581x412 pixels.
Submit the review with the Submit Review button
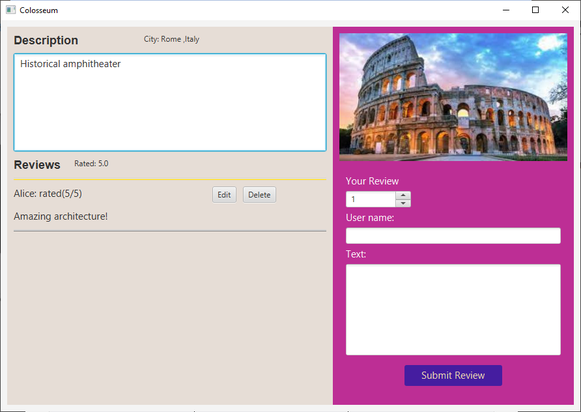(x=453, y=375)
